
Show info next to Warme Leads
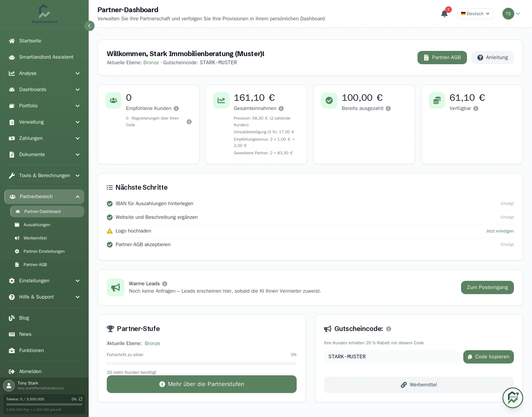(x=165, y=284)
